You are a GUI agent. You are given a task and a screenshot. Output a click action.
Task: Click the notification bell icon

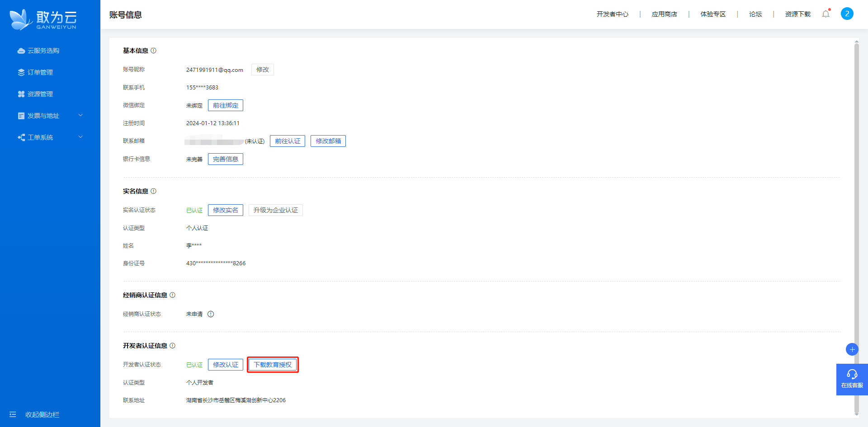click(826, 14)
